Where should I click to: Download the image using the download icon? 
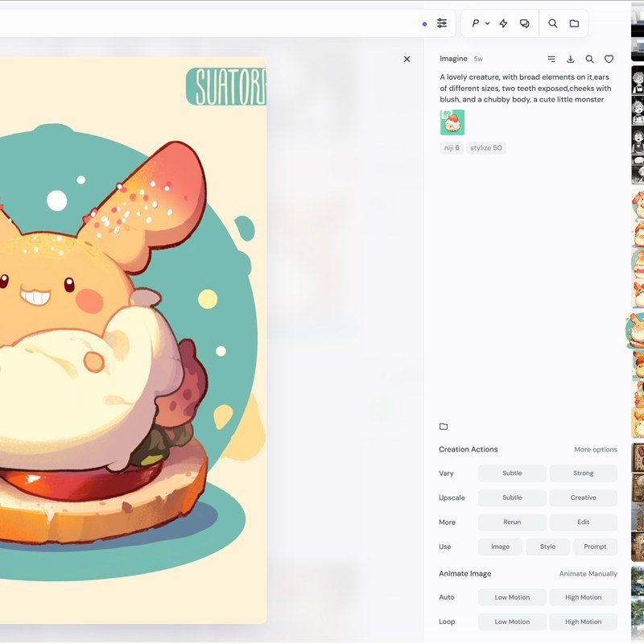tap(571, 59)
